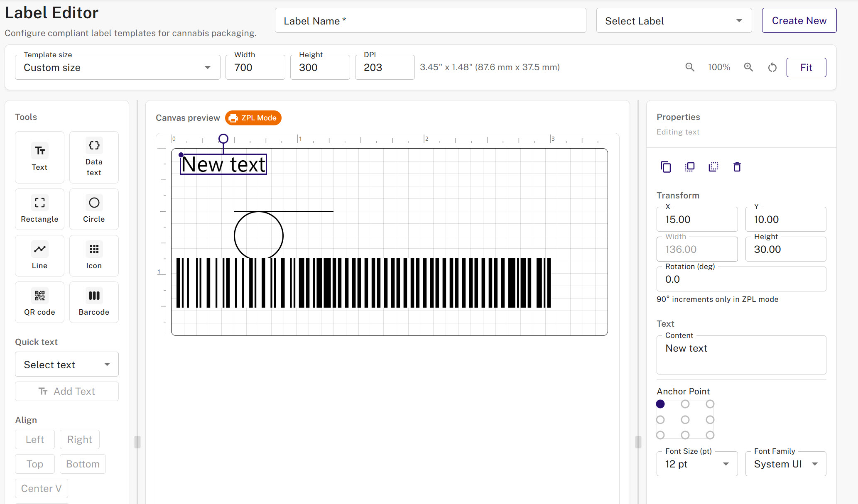This screenshot has width=858, height=504.
Task: Click the Right align button
Action: point(80,440)
